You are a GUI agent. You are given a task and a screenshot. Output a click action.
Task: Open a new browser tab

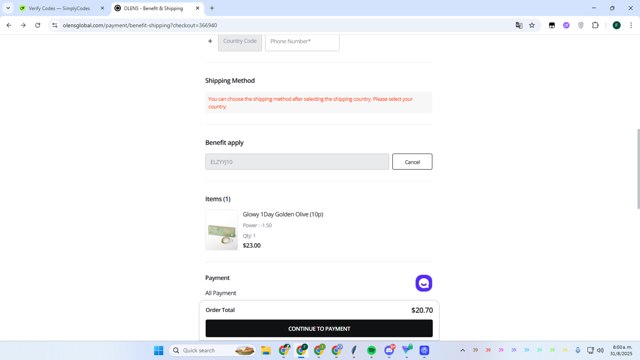[212, 8]
